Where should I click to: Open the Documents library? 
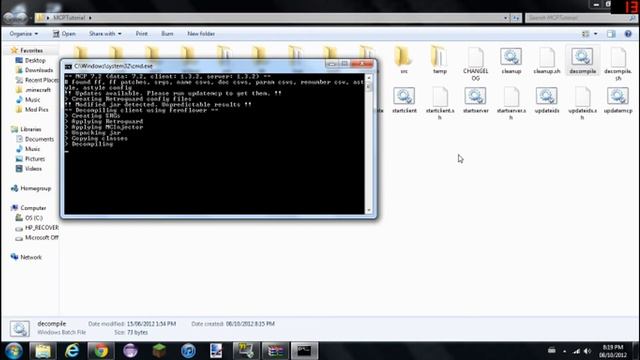35,139
